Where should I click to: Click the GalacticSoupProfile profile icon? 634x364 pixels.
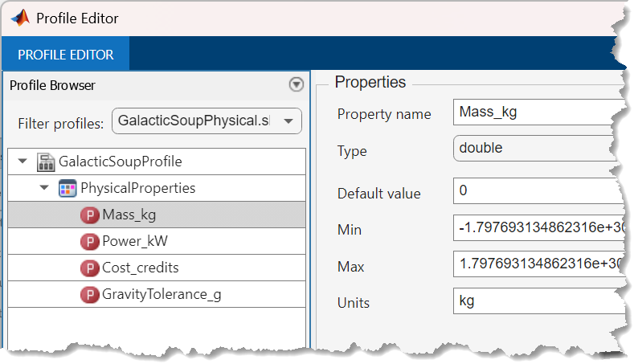coord(47,162)
